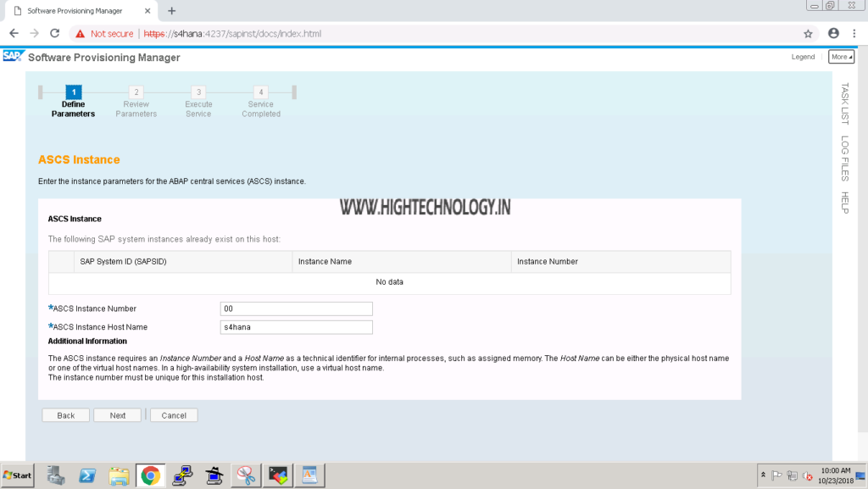Select step 4 Service Completed

[x=261, y=102]
